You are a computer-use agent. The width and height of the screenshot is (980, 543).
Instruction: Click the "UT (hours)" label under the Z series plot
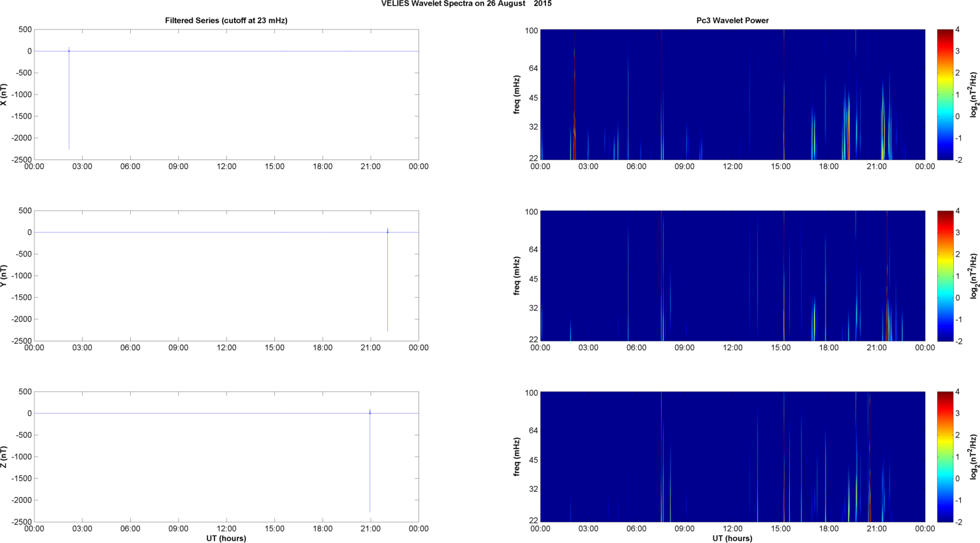[x=226, y=539]
